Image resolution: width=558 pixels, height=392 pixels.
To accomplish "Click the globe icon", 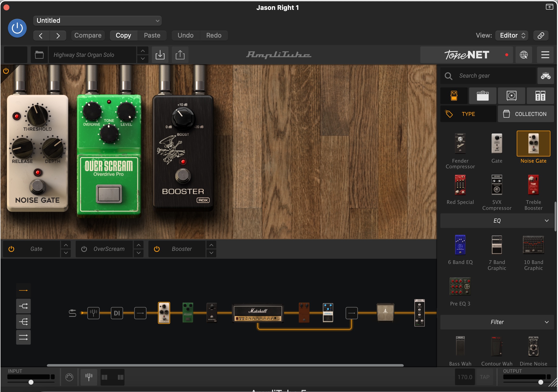I will pos(524,55).
